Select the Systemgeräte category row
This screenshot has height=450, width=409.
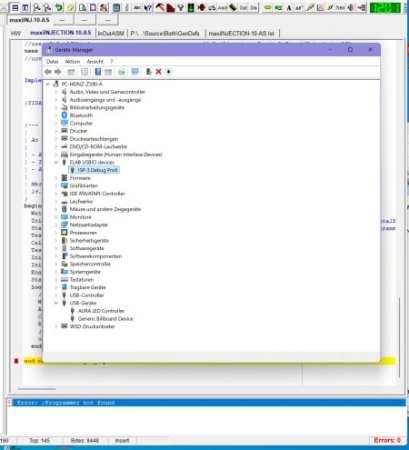coord(85,272)
